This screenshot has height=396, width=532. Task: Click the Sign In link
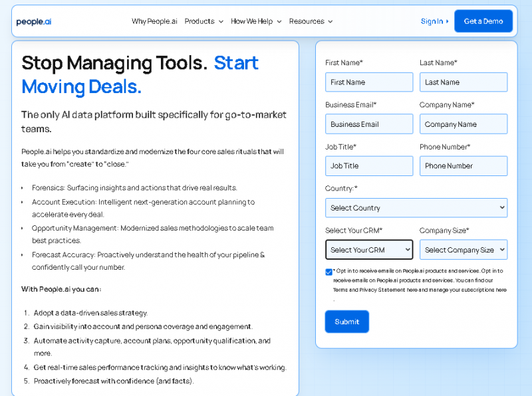[432, 21]
